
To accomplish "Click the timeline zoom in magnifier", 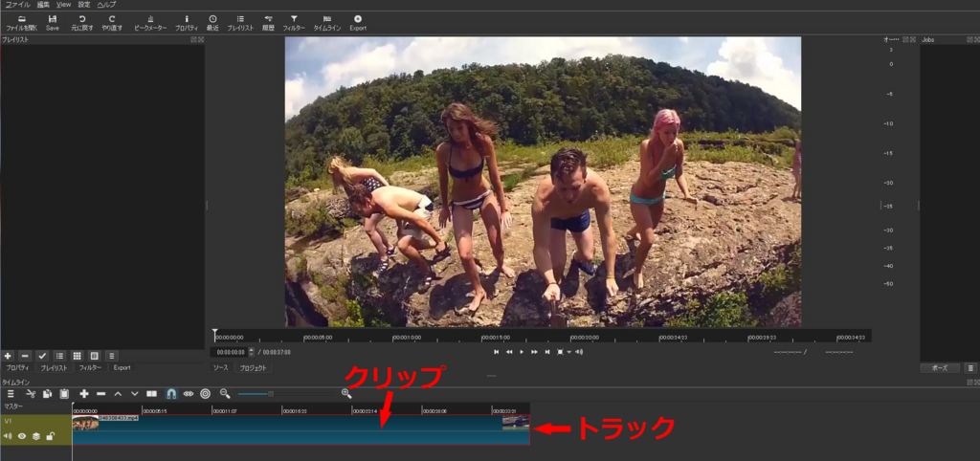I will point(346,393).
